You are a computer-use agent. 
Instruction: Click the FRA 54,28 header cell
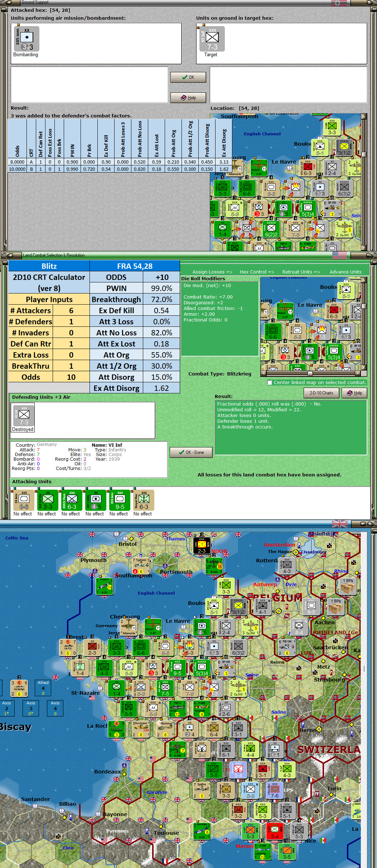coord(135,266)
